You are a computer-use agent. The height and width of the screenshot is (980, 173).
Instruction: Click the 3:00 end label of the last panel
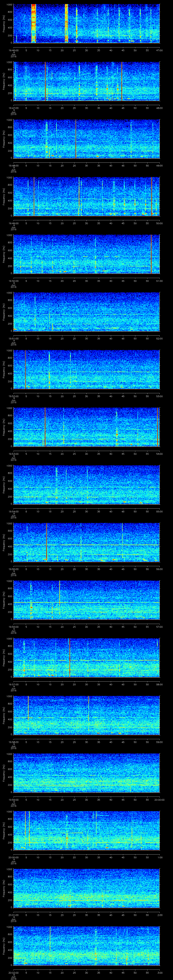tap(160, 972)
